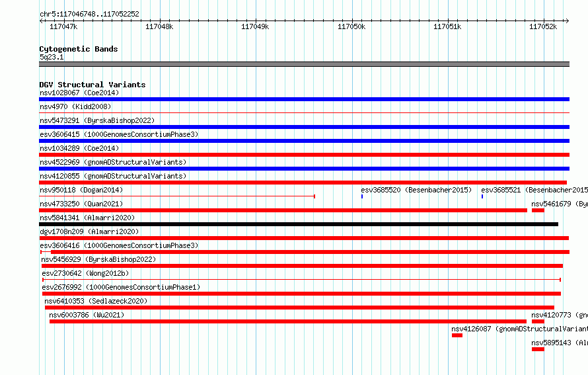
Task: Select the red bar of nsv4120855
Action: click(303, 183)
